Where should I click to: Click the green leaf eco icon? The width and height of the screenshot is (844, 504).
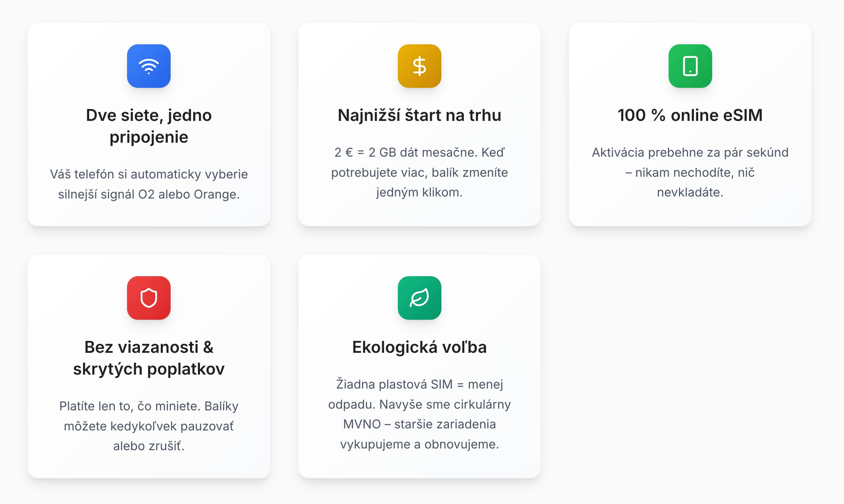[x=419, y=298]
